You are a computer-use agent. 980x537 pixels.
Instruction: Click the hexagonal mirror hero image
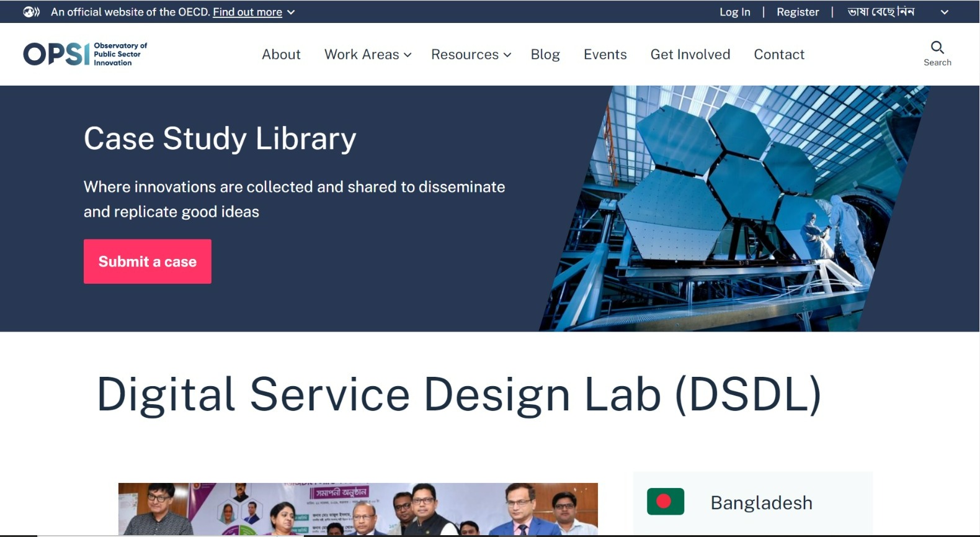coord(735,209)
